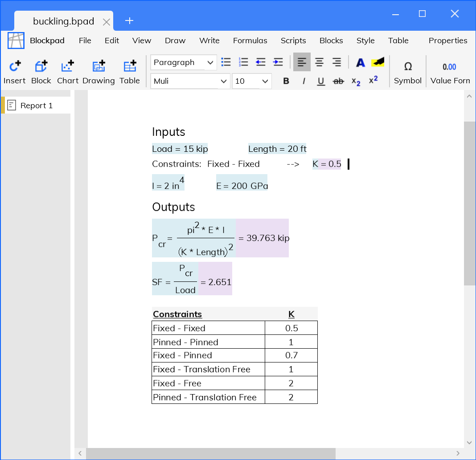Apply numbered list formatting
Viewport: 476px width, 460px height.
pos(243,62)
